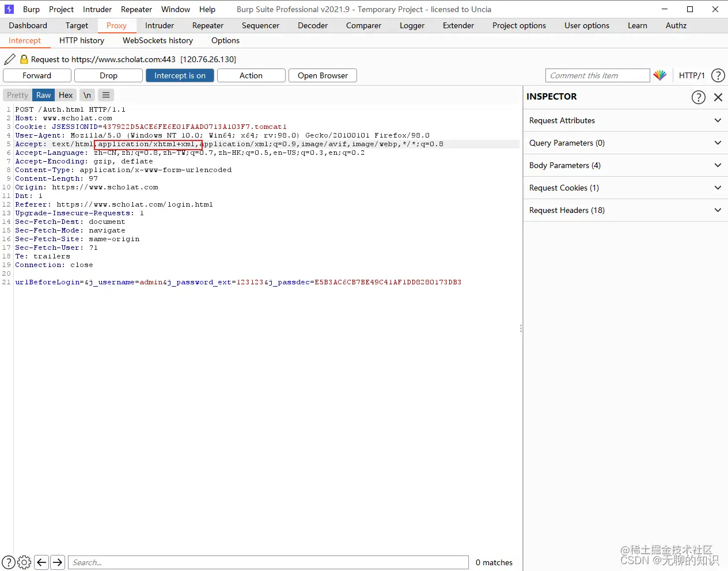Switch to Target tab
Image resolution: width=728 pixels, height=571 pixels.
(77, 25)
